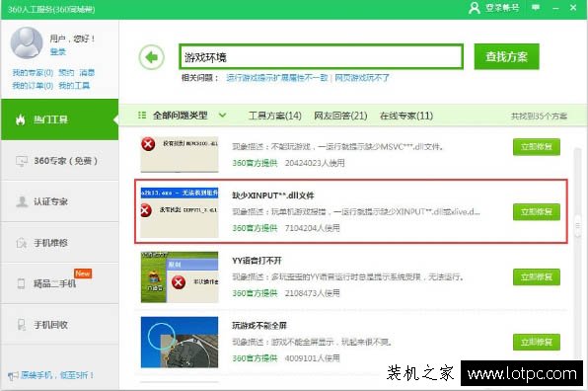Click the list icon beside 全部问题类型

pos(142,116)
